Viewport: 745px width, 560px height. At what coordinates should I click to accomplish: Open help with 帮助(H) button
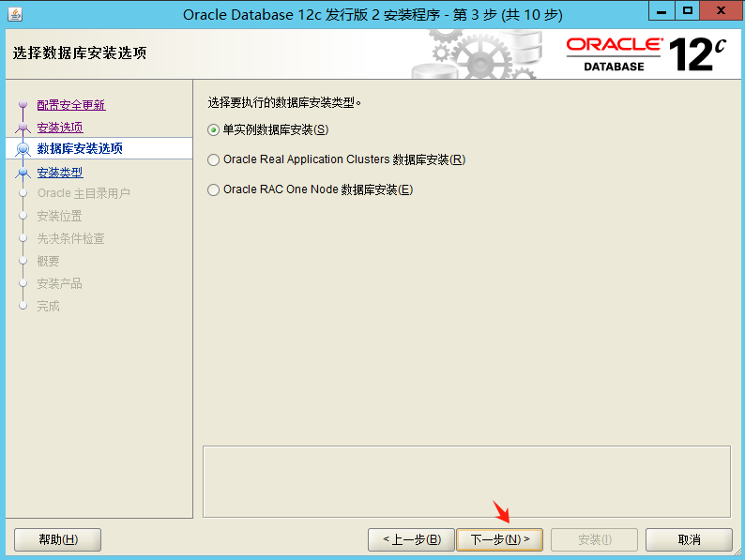(x=58, y=539)
